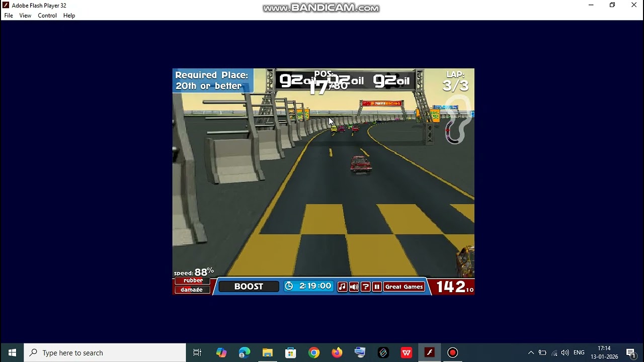The width and height of the screenshot is (644, 362).
Task: Launch Firefox from taskbar
Action: pos(337,352)
